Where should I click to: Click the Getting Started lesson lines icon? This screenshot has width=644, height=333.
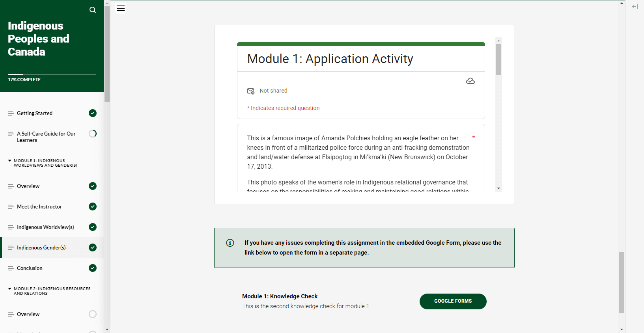coord(11,113)
